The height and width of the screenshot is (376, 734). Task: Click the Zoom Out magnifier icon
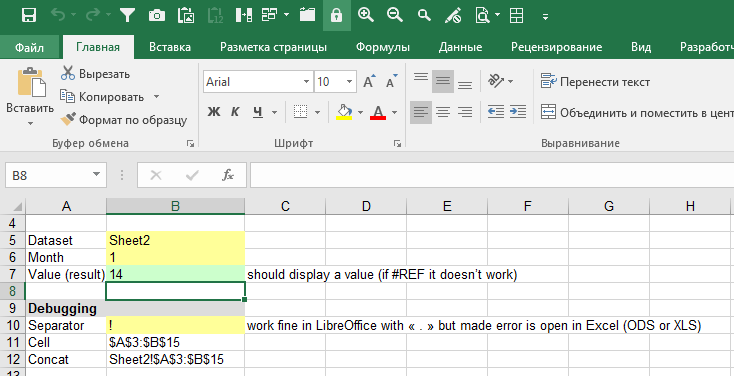coord(395,15)
